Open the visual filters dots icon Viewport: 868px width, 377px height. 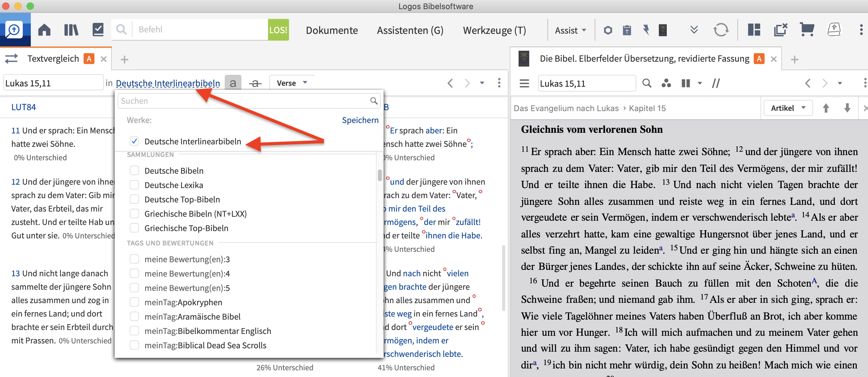pyautogui.click(x=666, y=83)
